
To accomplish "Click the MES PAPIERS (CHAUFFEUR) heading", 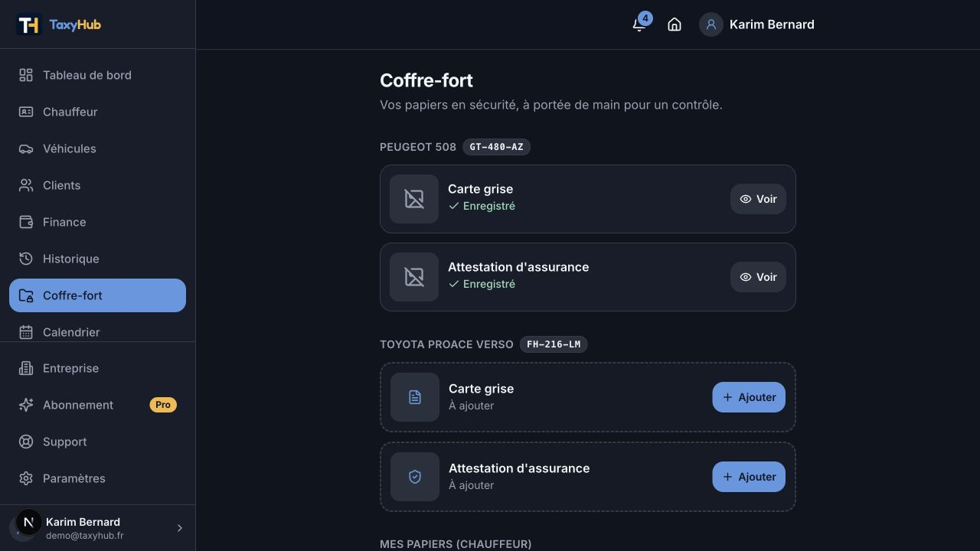I will click(x=456, y=544).
